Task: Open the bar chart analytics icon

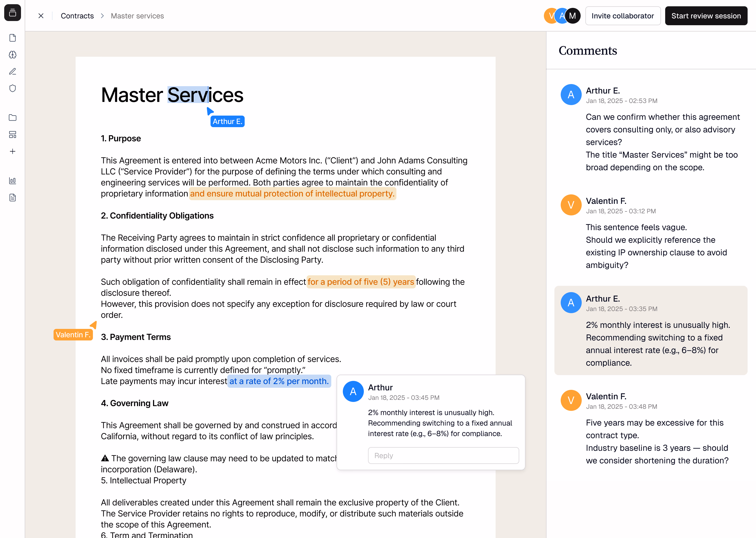Action: pos(13,181)
